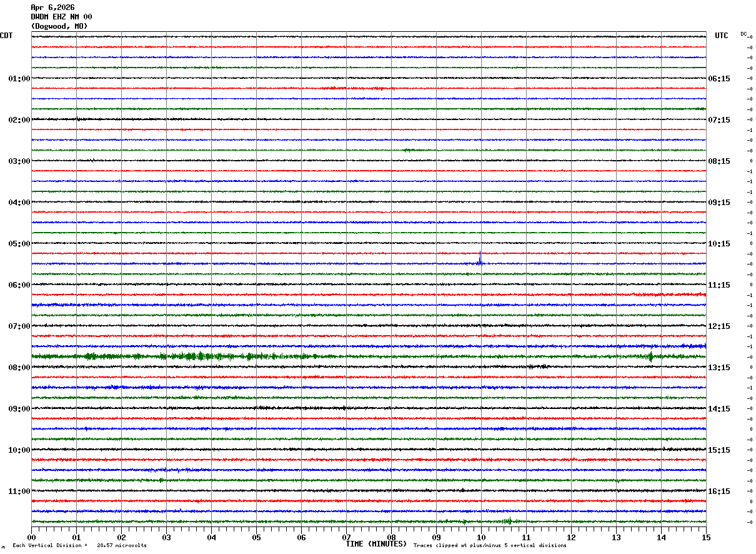Click the location label "(Dogwood, MO)"
This screenshot has height=554, width=756.
click(59, 26)
